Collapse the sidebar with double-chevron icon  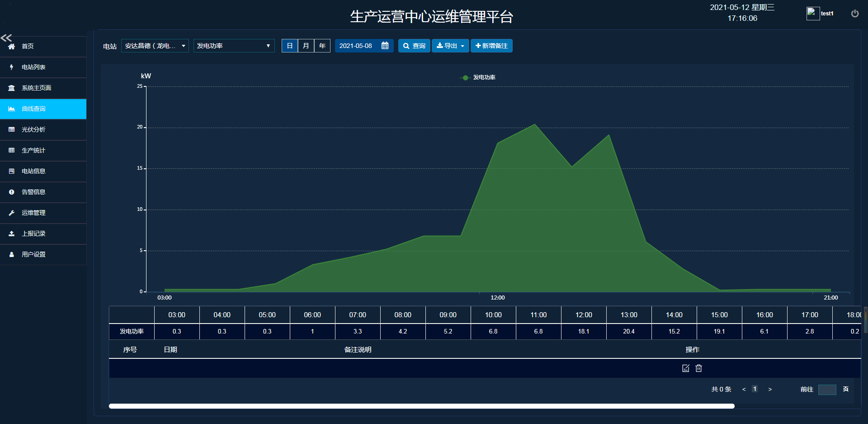6,38
